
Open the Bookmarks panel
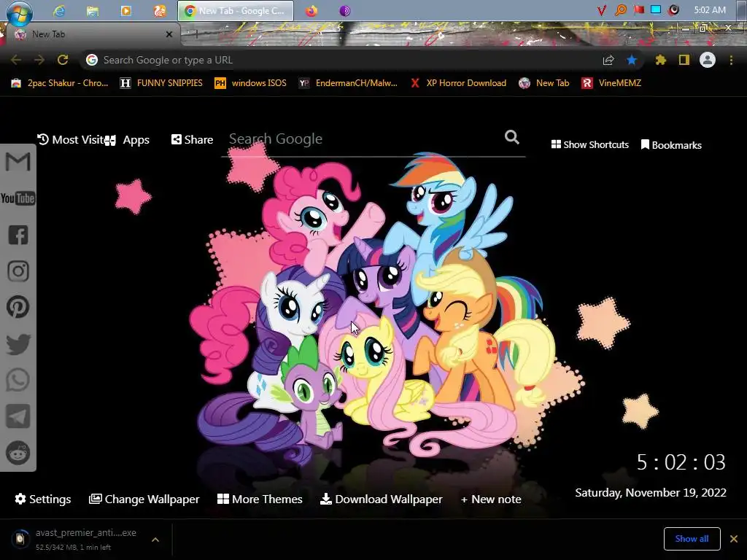pos(671,145)
